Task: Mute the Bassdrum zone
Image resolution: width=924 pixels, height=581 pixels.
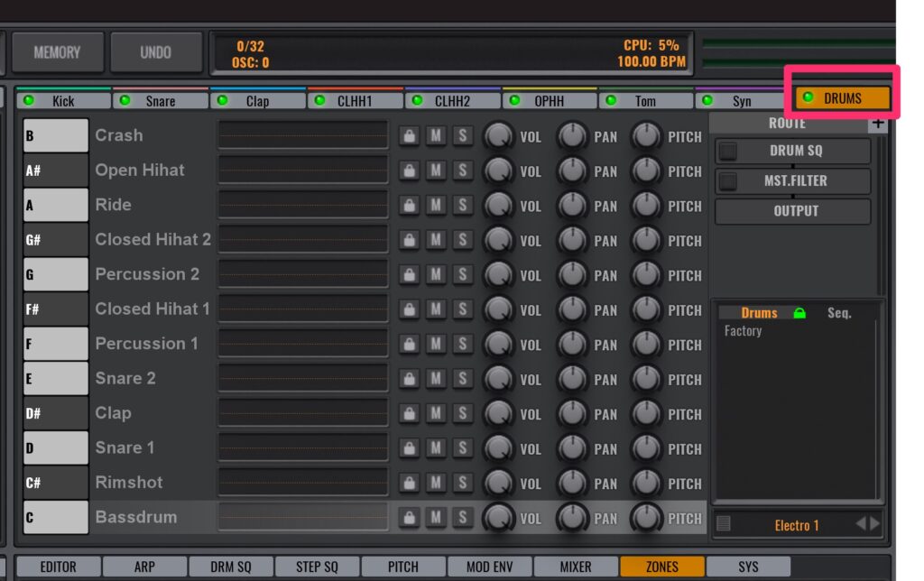Action: 436,517
